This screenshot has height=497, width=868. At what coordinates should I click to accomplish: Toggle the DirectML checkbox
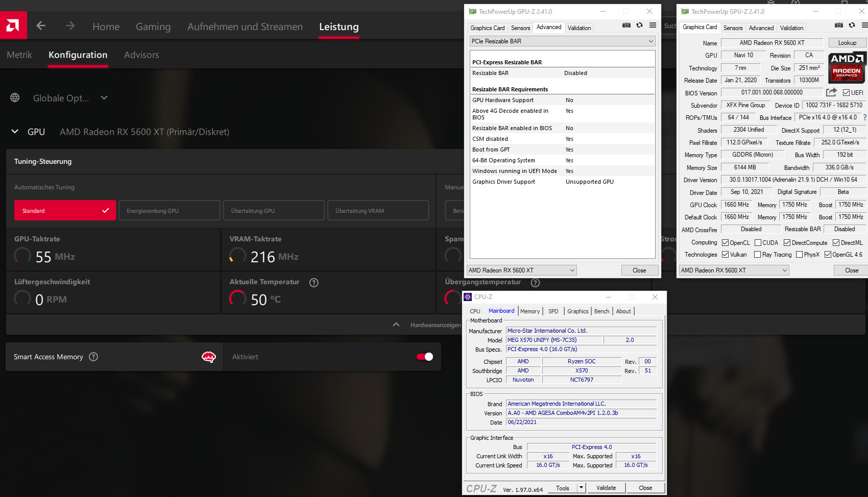[836, 243]
